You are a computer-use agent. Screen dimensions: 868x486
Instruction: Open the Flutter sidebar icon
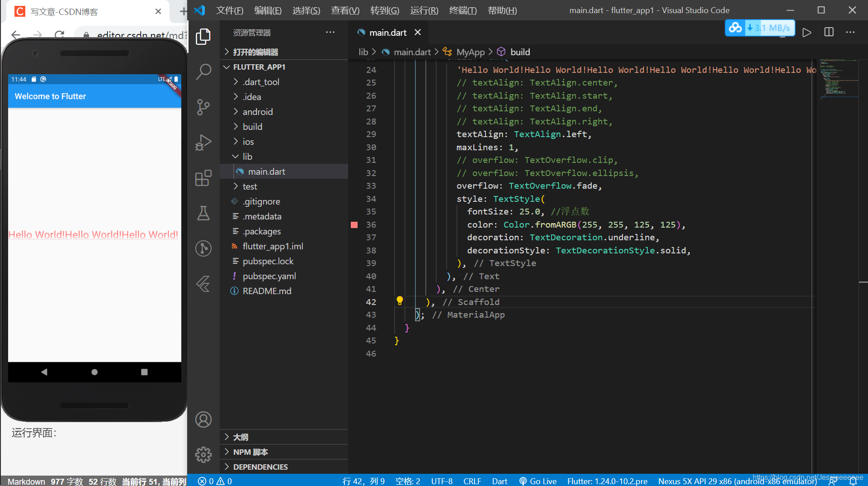(x=203, y=284)
